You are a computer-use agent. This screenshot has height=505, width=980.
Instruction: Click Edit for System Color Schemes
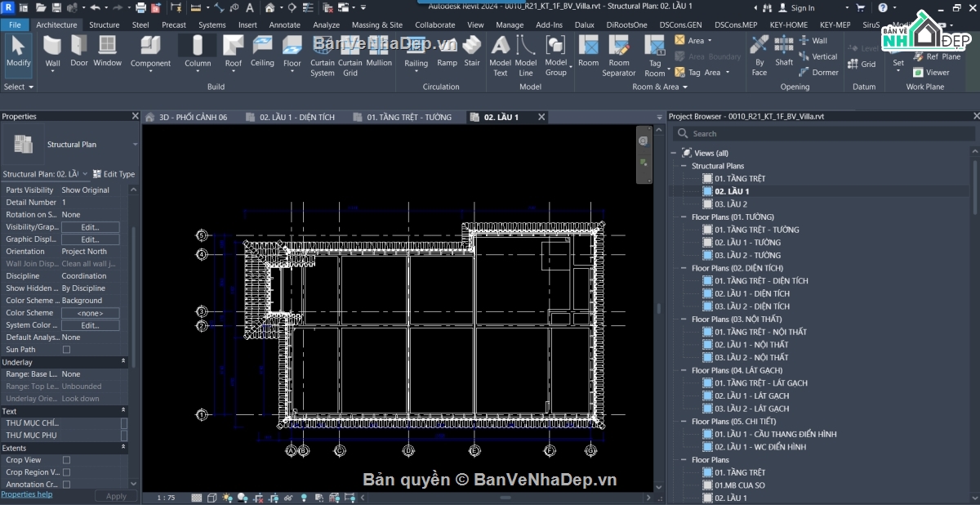pyautogui.click(x=90, y=325)
